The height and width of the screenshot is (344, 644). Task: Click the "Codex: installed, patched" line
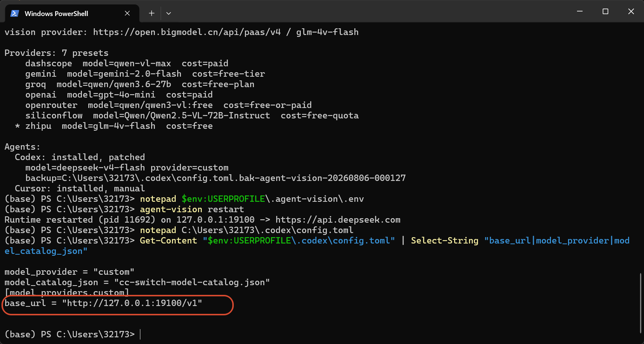80,157
